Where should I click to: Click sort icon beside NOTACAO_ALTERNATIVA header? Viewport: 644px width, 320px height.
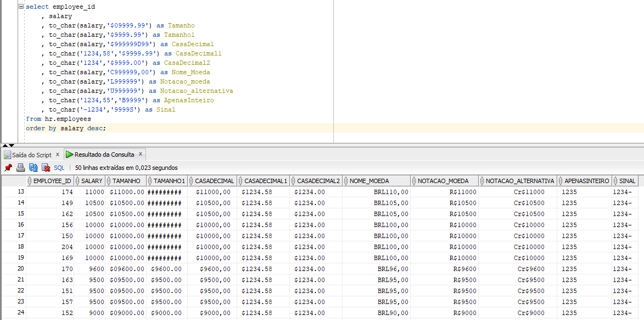pos(482,180)
